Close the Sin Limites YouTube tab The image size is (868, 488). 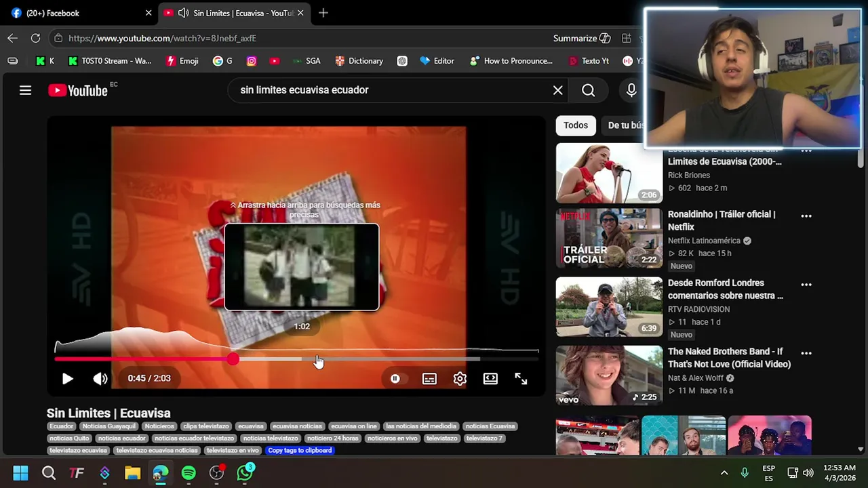pos(300,13)
